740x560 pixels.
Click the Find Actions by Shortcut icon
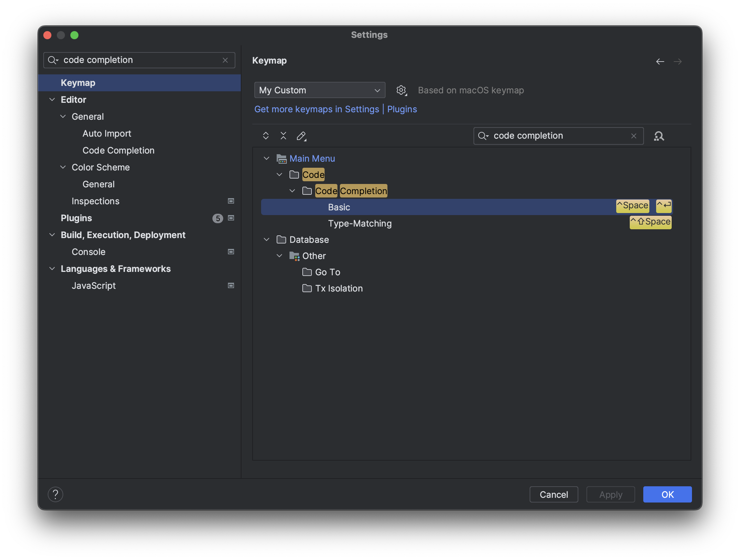tap(659, 136)
